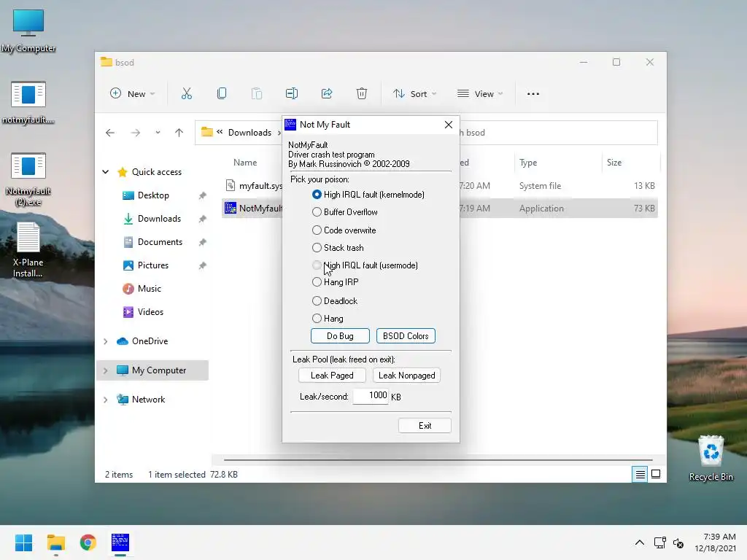Open Videos in navigation pane
Screen dimensions: 747x560
[150, 312]
